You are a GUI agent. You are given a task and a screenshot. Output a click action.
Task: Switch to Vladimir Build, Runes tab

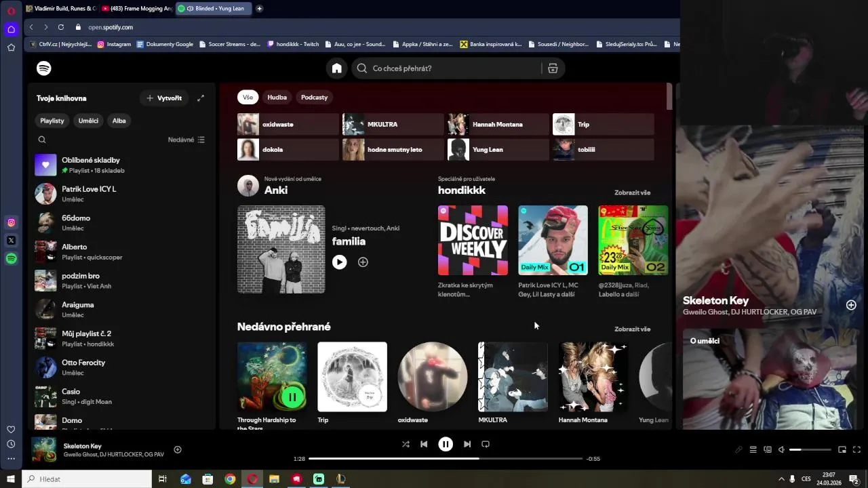pos(60,9)
